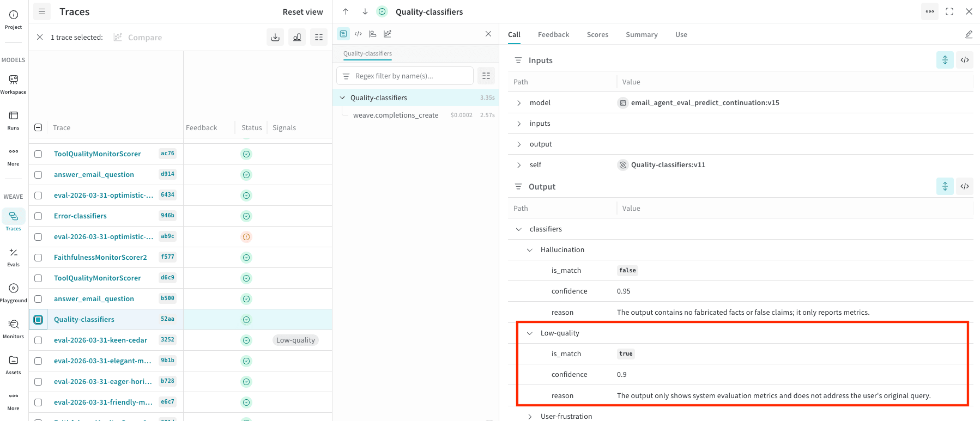The height and width of the screenshot is (421, 980).
Task: Click the Compare button
Action: tap(138, 37)
